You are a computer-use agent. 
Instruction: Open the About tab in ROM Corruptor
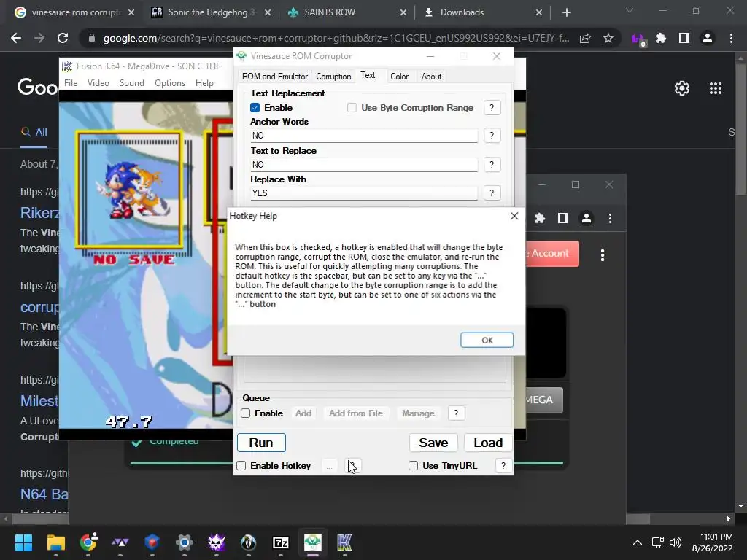431,76
